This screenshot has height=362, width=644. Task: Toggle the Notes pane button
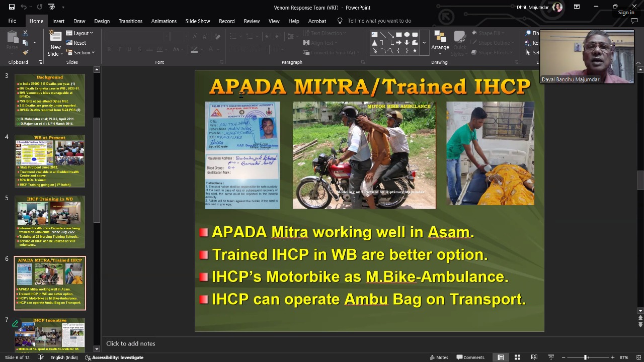tap(439, 357)
